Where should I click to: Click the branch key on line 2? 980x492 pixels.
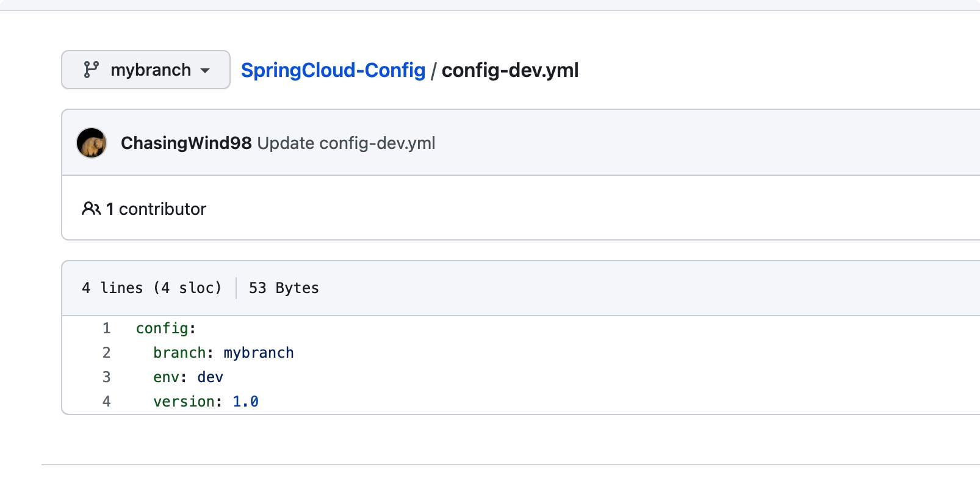click(179, 353)
